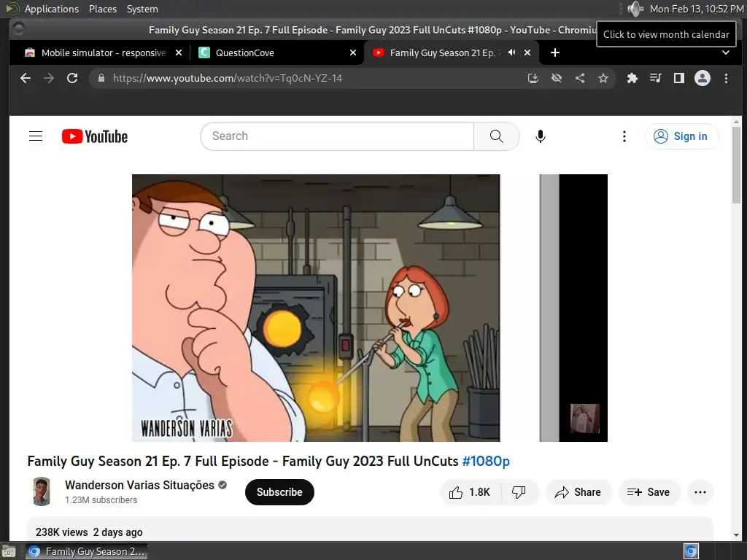Open calendar from the clock Mon Feb 13

click(697, 9)
